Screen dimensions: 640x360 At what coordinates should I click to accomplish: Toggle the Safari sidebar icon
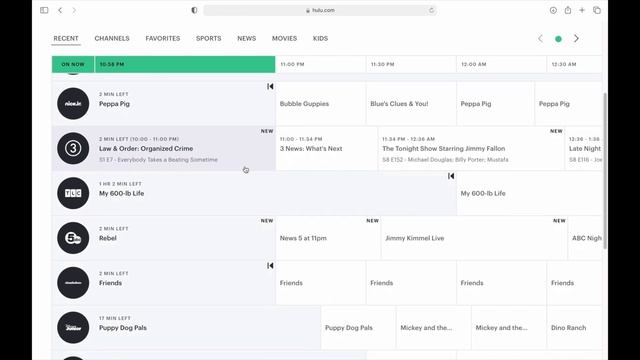point(44,10)
